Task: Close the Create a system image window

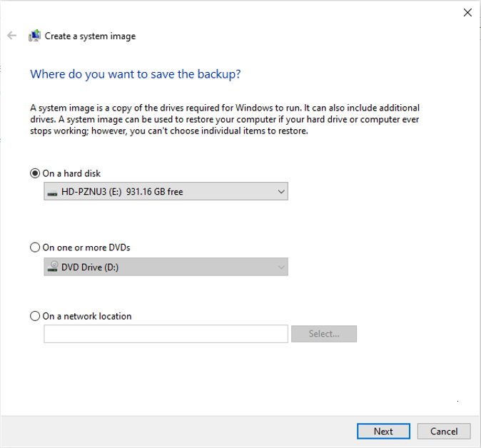Action: click(467, 12)
